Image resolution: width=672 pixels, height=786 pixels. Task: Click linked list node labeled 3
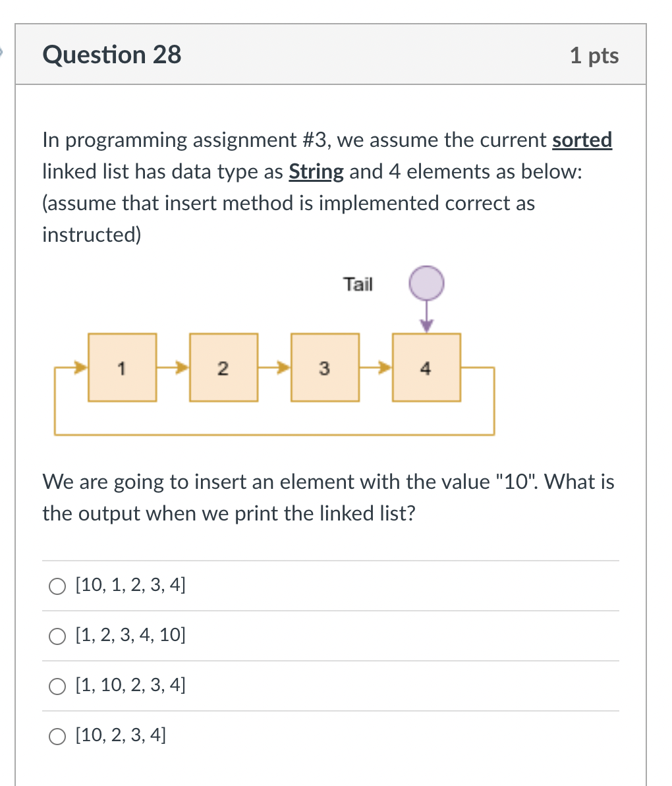pos(325,368)
